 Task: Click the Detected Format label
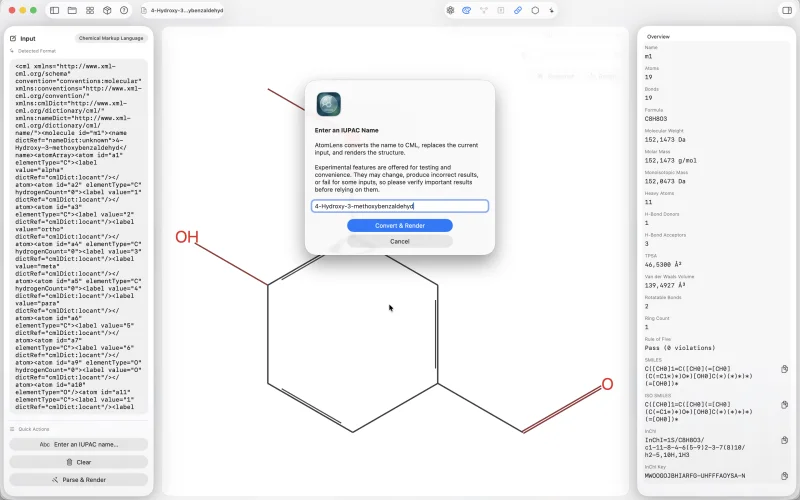pyautogui.click(x=37, y=51)
